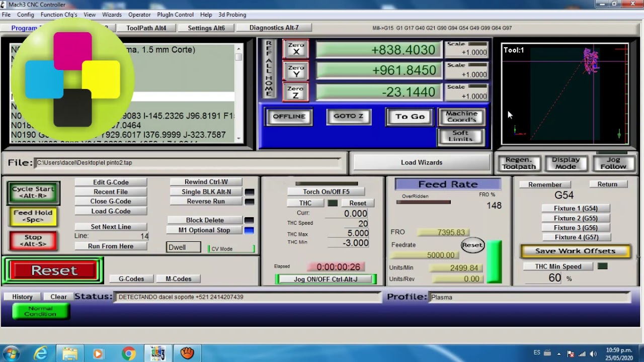
Task: Click the large red Reset button
Action: pyautogui.click(x=54, y=270)
